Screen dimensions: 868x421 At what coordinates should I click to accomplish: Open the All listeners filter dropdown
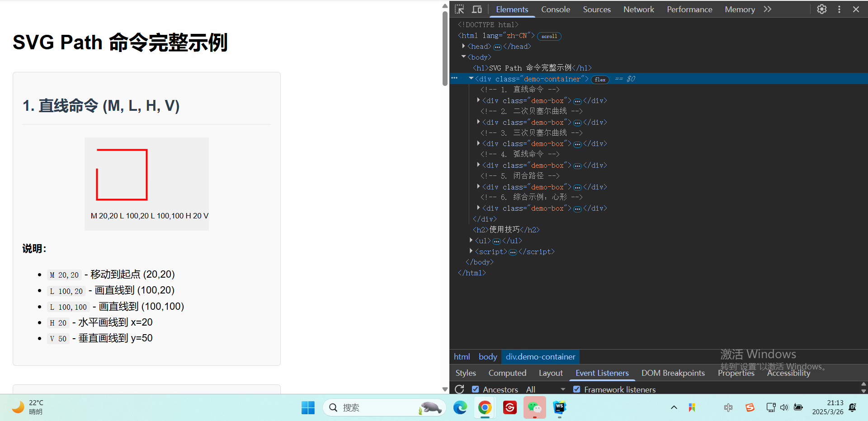(546, 389)
